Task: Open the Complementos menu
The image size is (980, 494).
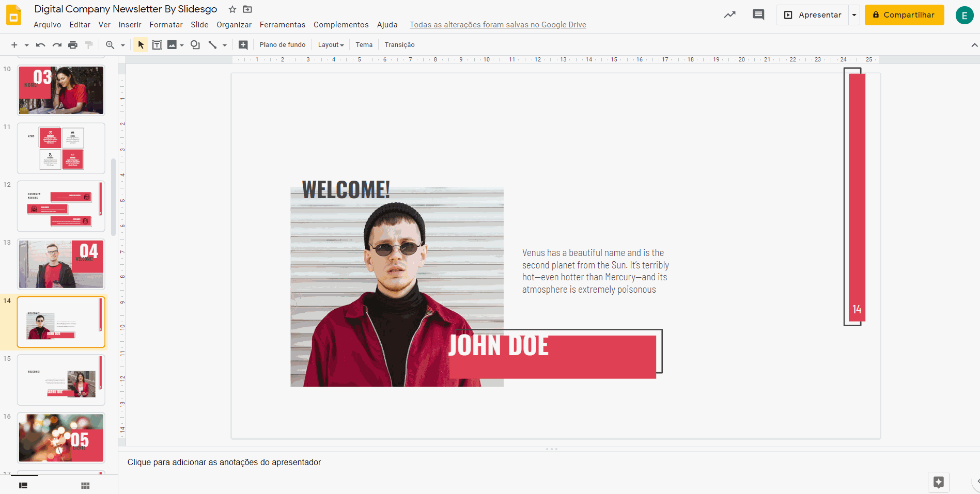Action: [x=341, y=25]
